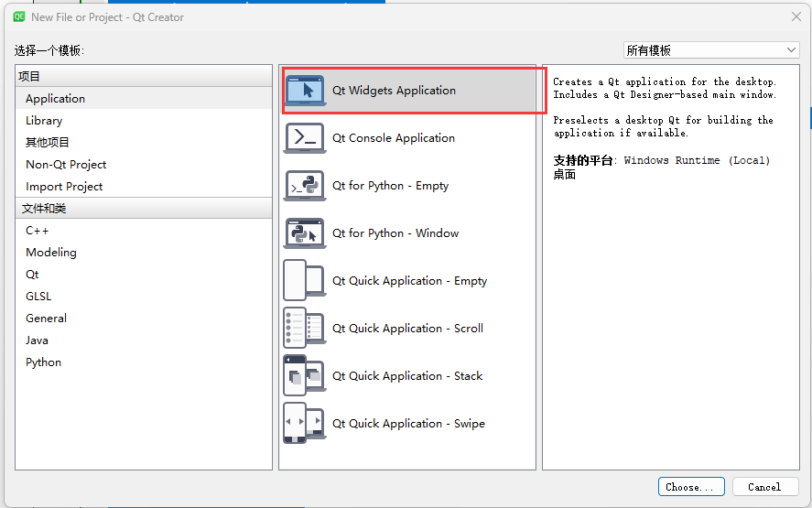
Task: Select Library category
Action: pyautogui.click(x=144, y=121)
